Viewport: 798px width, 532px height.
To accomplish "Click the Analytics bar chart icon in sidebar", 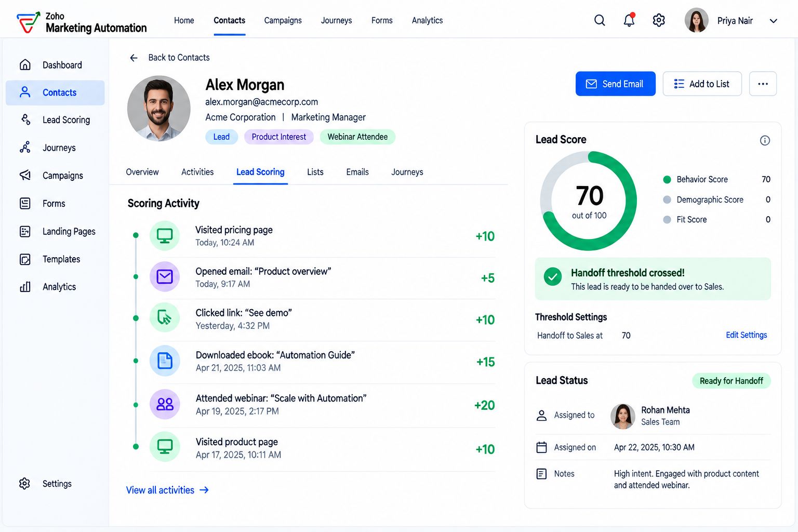I will [25, 287].
